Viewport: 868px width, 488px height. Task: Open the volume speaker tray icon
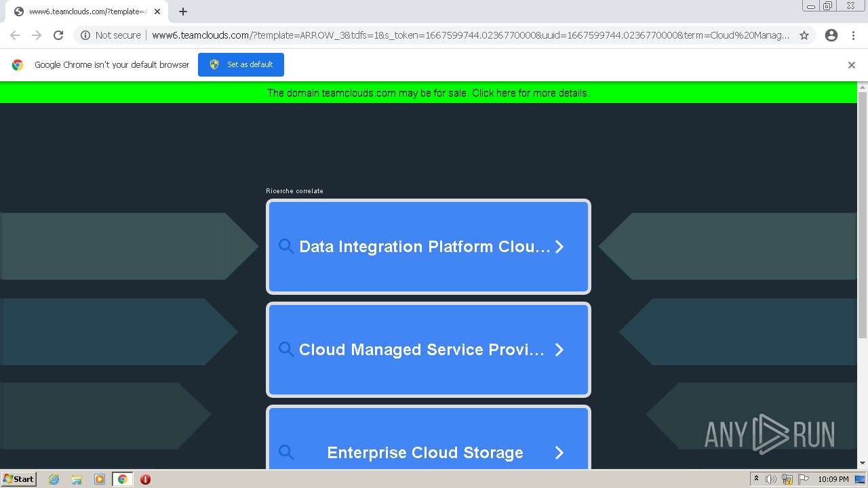[771, 479]
